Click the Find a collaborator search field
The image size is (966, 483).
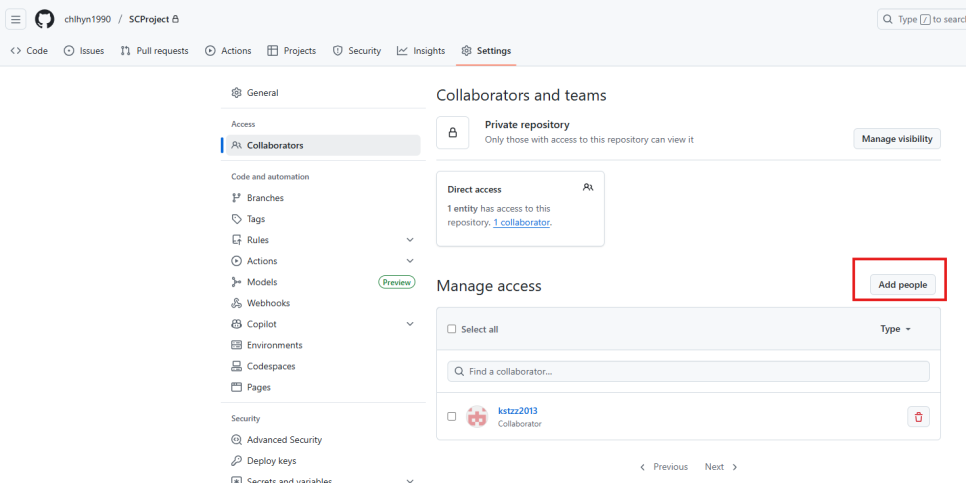pos(688,371)
